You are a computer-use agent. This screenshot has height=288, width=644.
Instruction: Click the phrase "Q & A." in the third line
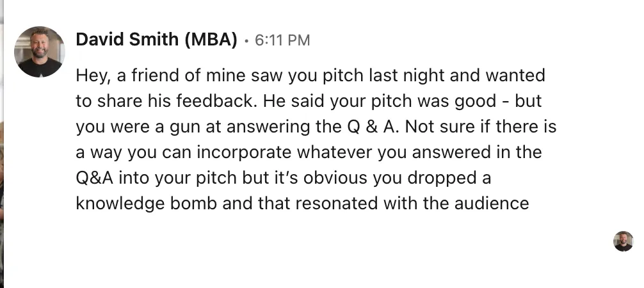(x=373, y=127)
